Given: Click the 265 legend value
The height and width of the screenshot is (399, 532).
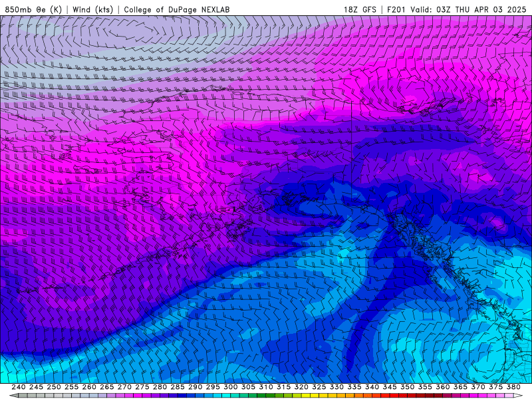Looking at the screenshot, I should point(107,387).
